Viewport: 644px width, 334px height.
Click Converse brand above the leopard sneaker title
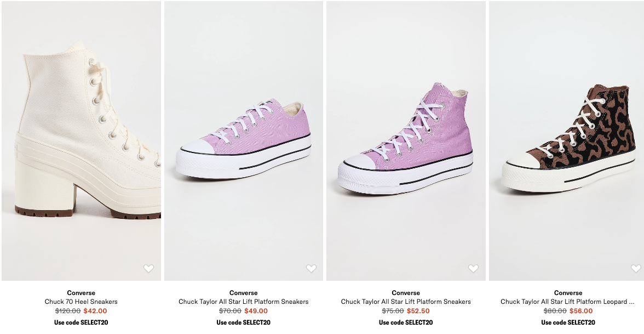[568, 293]
